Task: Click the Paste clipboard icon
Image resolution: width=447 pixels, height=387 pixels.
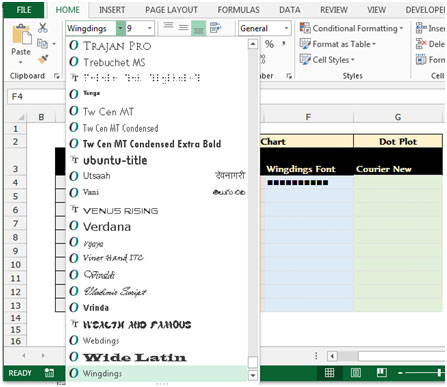Action: [x=22, y=34]
